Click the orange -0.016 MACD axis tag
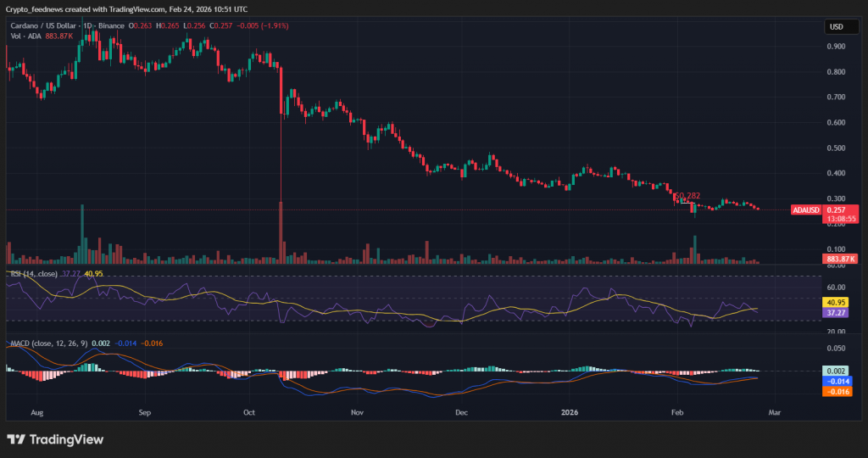The height and width of the screenshot is (458, 868). tap(837, 392)
